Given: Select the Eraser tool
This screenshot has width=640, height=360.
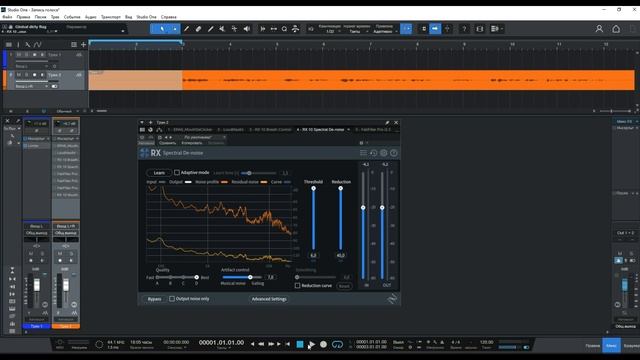Looking at the screenshot, I should pyautogui.click(x=199, y=29).
